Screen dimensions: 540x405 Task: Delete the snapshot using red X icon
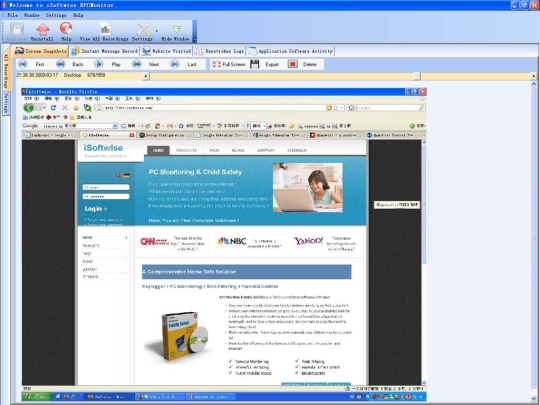pyautogui.click(x=293, y=64)
